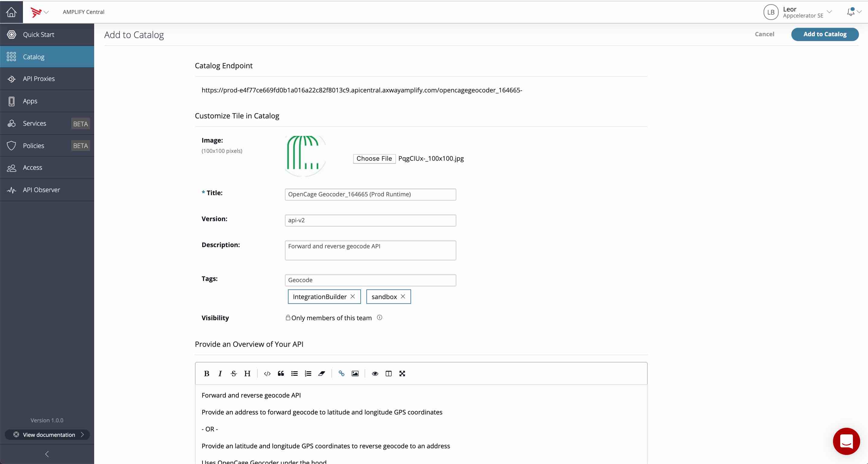Open the notifications bell
This screenshot has width=868, height=464.
pyautogui.click(x=851, y=12)
